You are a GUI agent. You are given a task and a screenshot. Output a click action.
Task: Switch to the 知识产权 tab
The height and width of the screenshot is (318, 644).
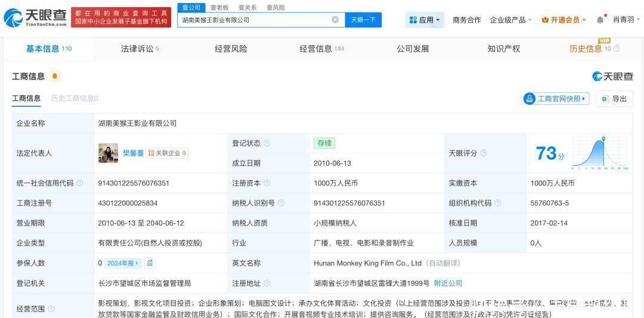point(503,49)
